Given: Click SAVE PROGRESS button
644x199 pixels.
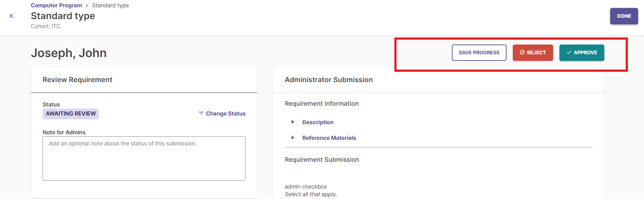Looking at the screenshot, I should point(479,53).
